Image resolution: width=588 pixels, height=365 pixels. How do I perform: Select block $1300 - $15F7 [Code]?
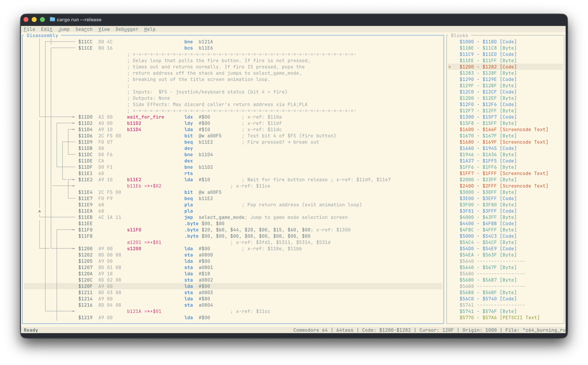(x=488, y=117)
